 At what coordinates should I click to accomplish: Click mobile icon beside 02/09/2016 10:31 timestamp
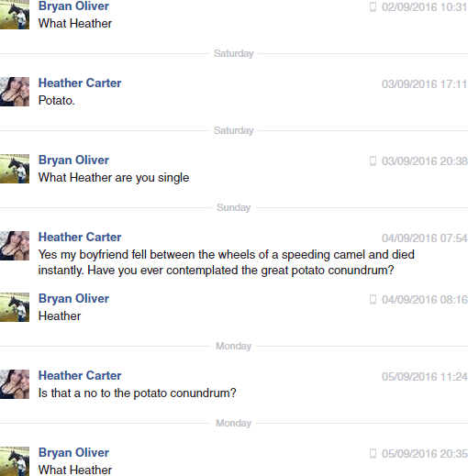(373, 6)
